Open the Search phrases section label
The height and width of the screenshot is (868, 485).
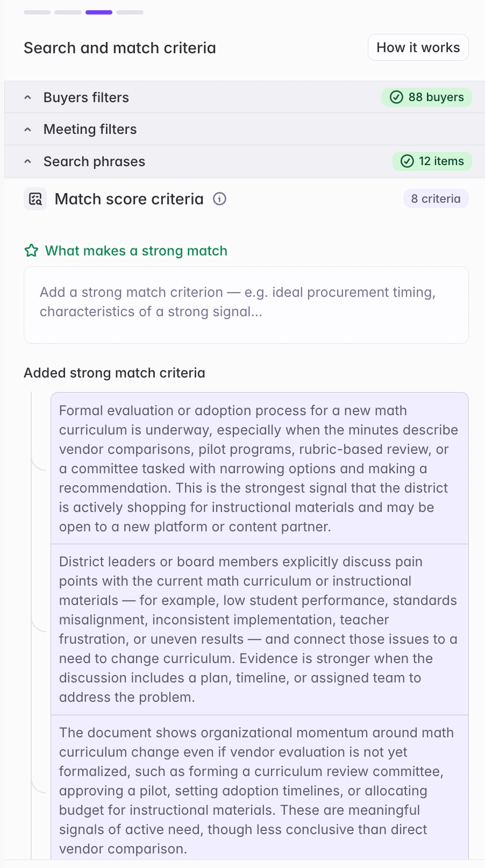click(x=94, y=161)
